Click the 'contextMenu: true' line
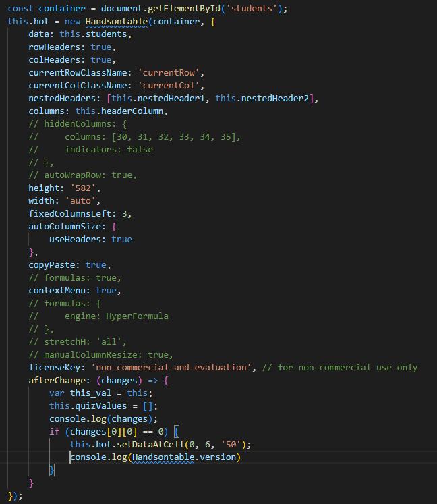The width and height of the screenshot is (437, 504). (75, 291)
